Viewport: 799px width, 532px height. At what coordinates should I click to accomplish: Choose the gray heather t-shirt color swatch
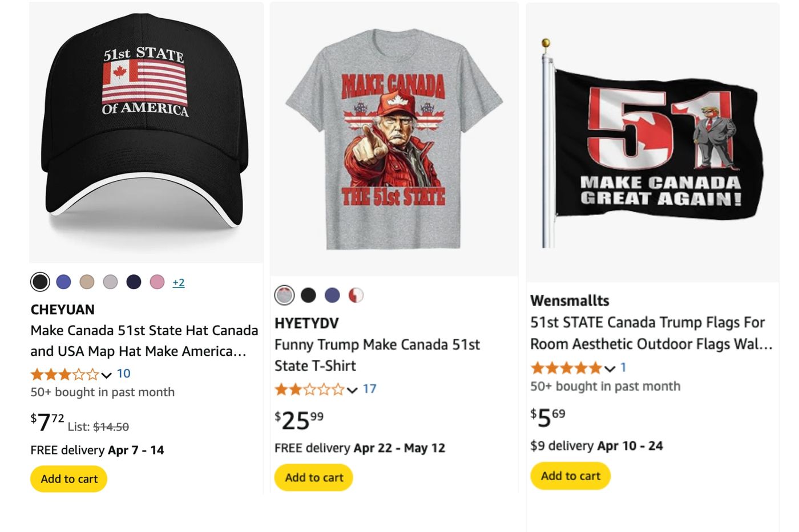coord(284,295)
